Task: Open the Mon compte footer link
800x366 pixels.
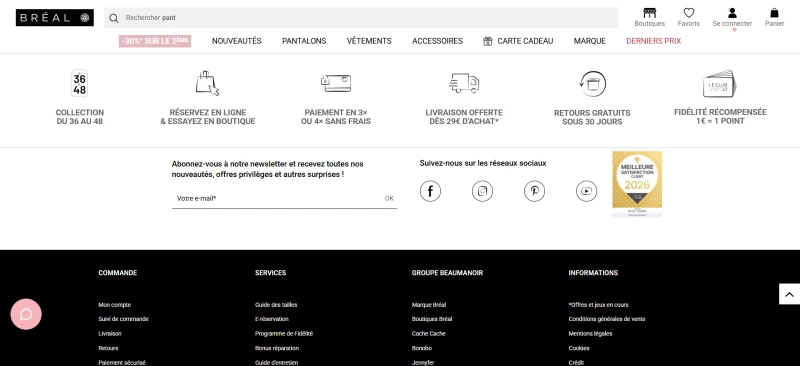Action: point(114,305)
